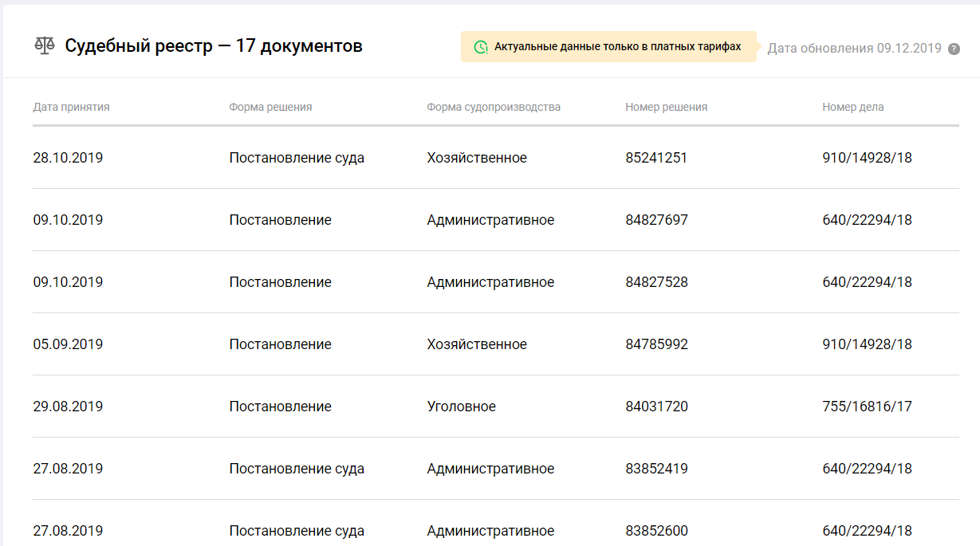
Task: Select the row dated 28.10.2019
Action: coord(68,158)
